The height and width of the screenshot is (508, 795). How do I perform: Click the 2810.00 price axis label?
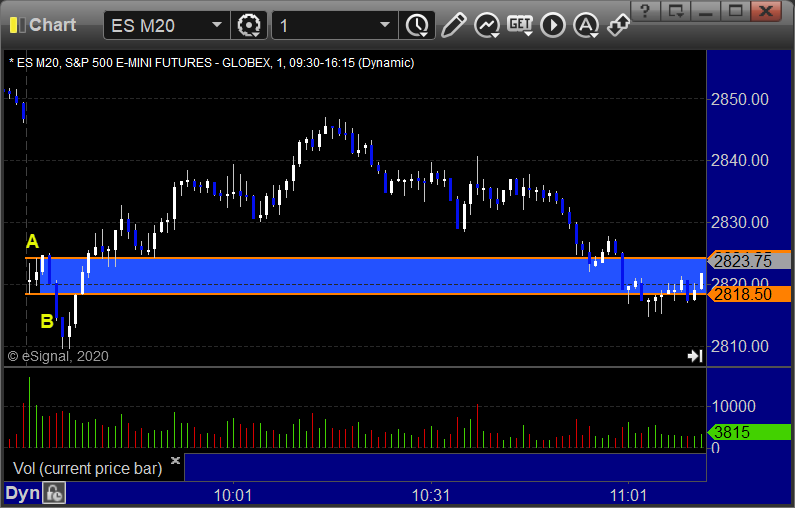point(740,346)
